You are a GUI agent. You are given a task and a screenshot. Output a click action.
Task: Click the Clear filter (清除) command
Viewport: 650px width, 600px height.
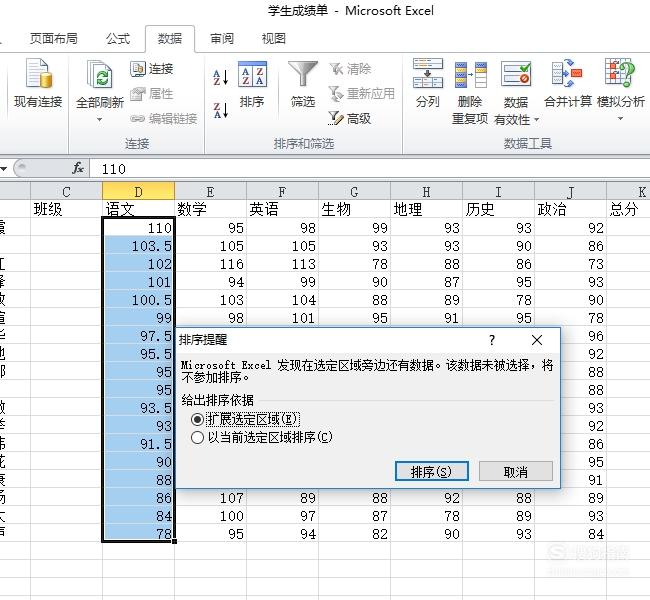pos(351,69)
